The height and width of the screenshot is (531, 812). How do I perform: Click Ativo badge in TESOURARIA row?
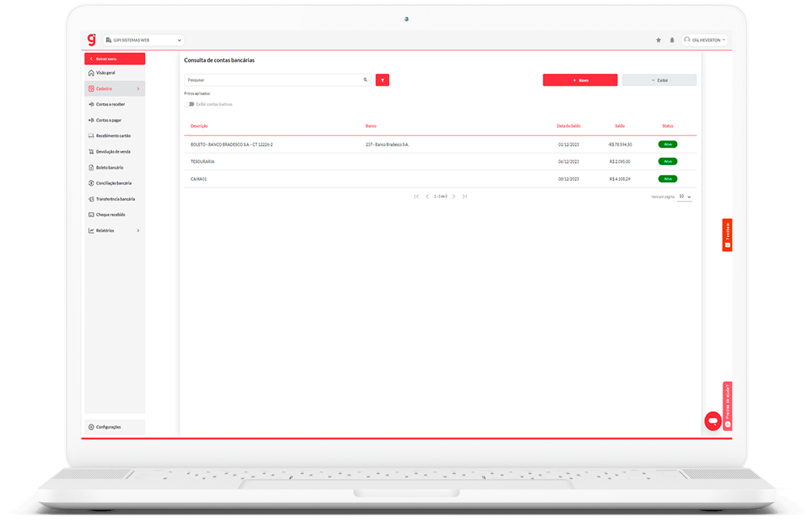[x=668, y=162]
